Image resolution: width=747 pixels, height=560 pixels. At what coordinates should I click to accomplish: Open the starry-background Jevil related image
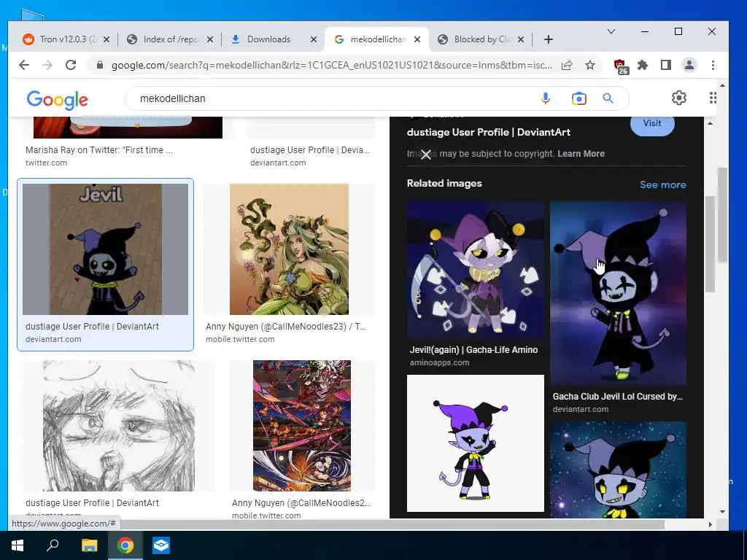(x=619, y=470)
